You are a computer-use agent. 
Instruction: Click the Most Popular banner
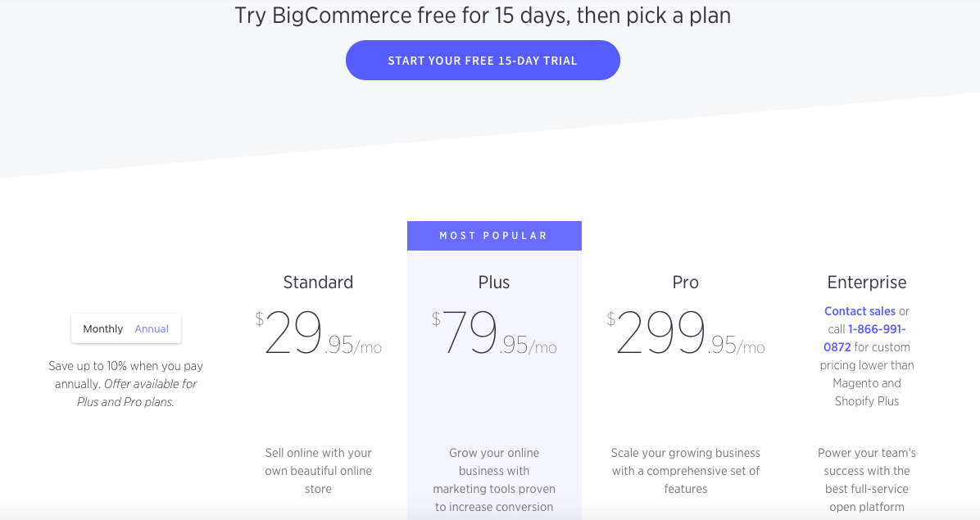click(x=494, y=236)
